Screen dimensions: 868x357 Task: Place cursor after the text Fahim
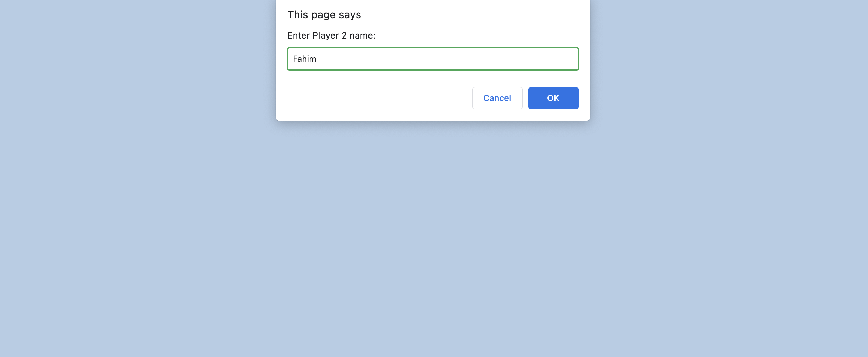(x=317, y=59)
